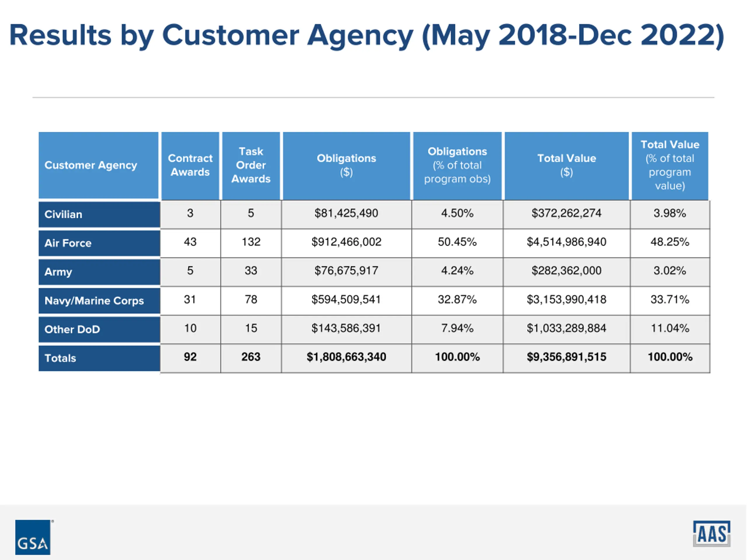747x560 pixels.
Task: Select Navy value percent '33.71%'
Action: [x=670, y=300]
